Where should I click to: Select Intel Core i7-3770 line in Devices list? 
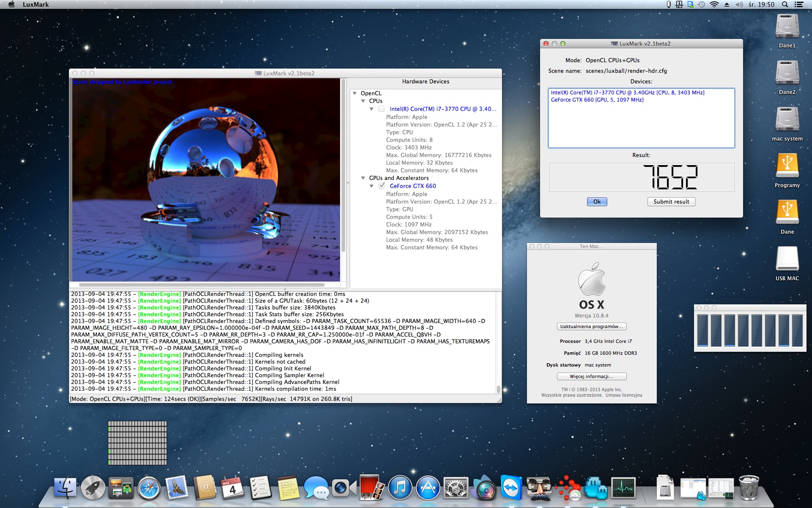(x=628, y=93)
